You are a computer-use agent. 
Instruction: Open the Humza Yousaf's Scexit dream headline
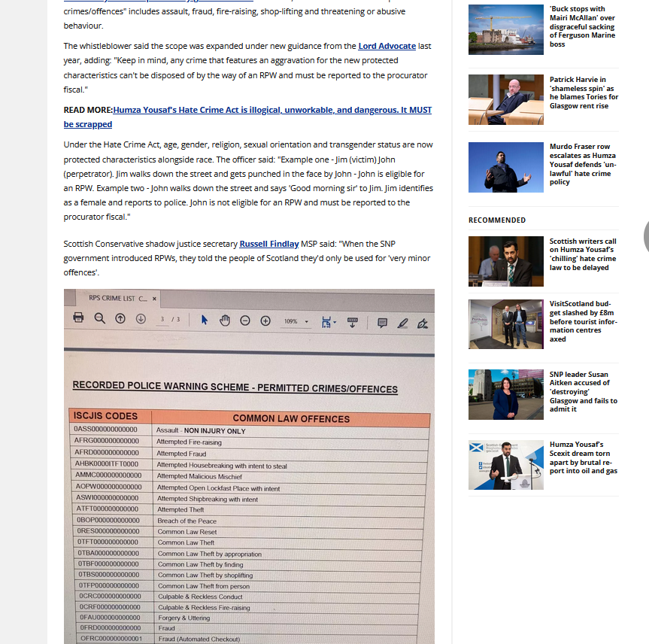coord(583,457)
